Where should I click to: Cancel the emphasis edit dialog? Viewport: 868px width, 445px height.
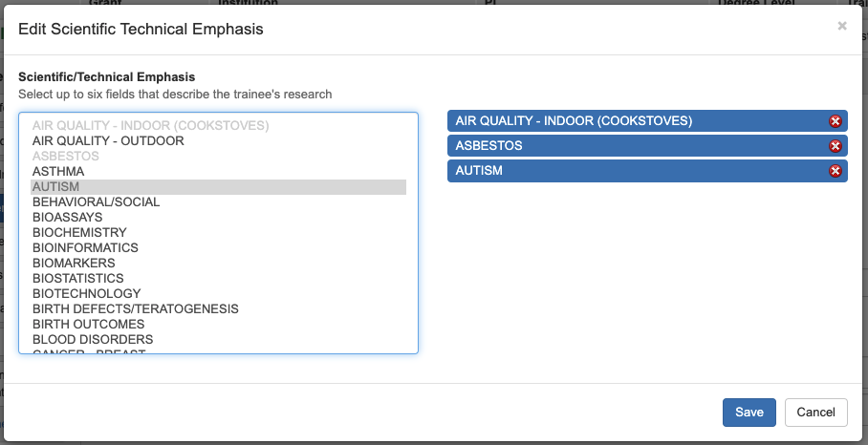click(x=815, y=412)
